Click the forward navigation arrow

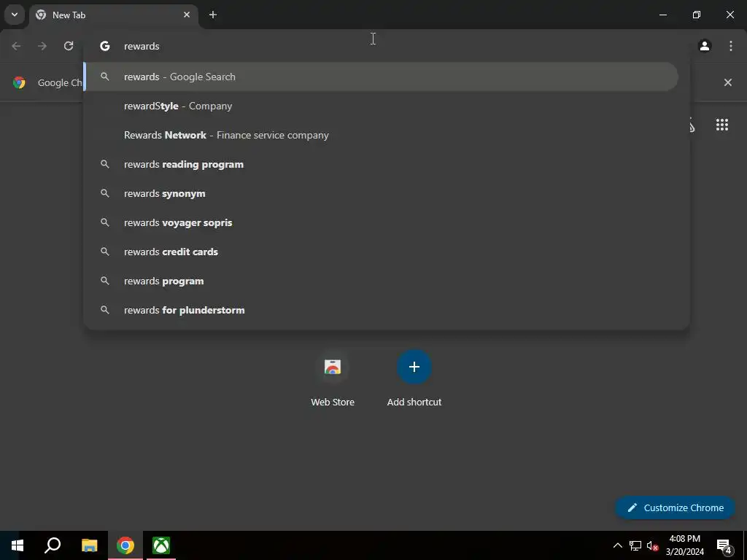(x=42, y=46)
